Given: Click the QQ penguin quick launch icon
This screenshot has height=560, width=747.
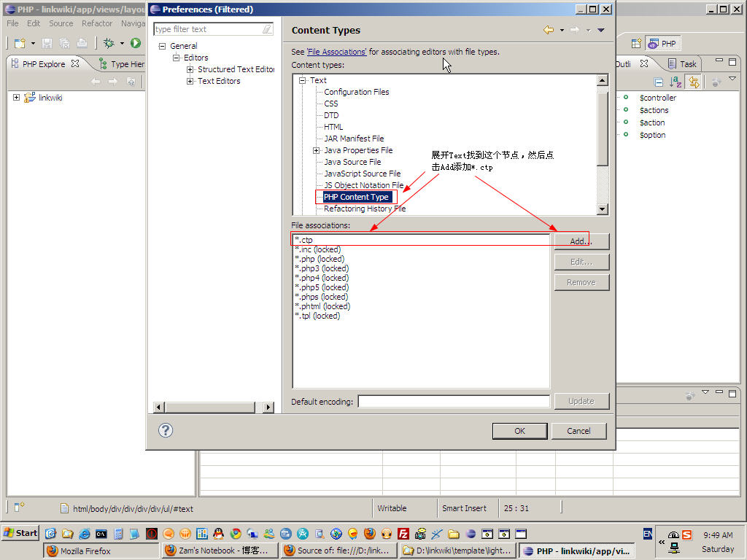Looking at the screenshot, I should 219,534.
